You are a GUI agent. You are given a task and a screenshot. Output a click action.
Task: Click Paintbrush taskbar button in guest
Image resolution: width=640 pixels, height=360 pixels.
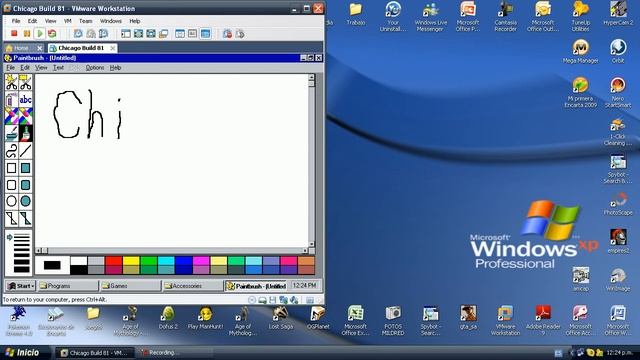[256, 286]
